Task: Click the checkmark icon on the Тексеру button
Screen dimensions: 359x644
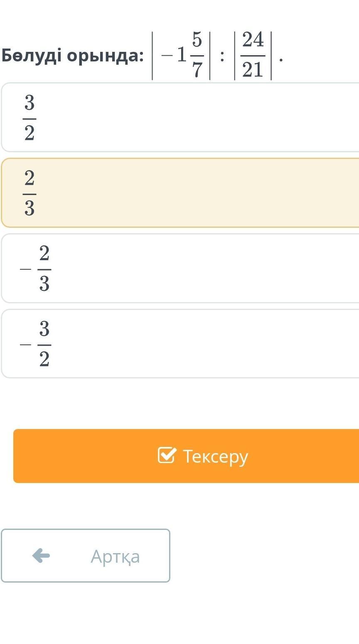Action: 167,455
